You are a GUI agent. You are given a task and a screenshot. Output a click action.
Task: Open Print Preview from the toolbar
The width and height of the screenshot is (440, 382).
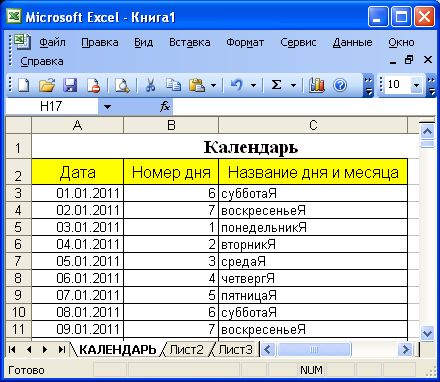(x=122, y=85)
